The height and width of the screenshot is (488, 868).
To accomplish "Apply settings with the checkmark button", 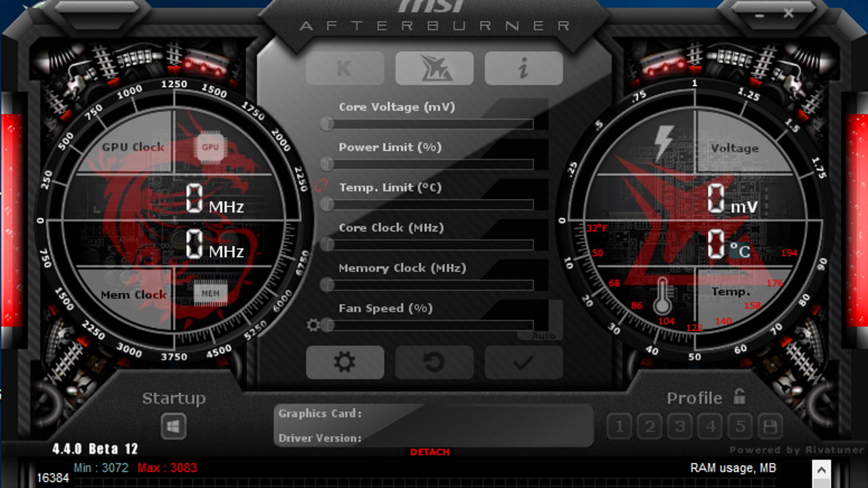I will pyautogui.click(x=524, y=362).
